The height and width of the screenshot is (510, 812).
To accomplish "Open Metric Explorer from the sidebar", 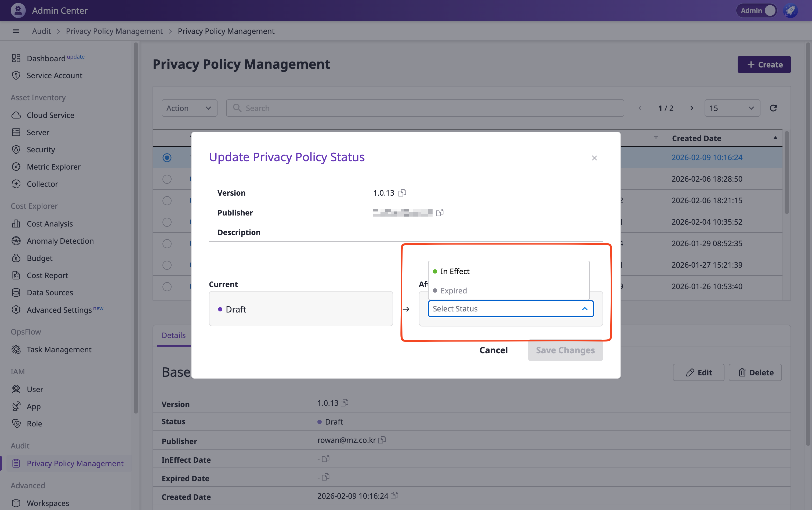I will [x=54, y=167].
